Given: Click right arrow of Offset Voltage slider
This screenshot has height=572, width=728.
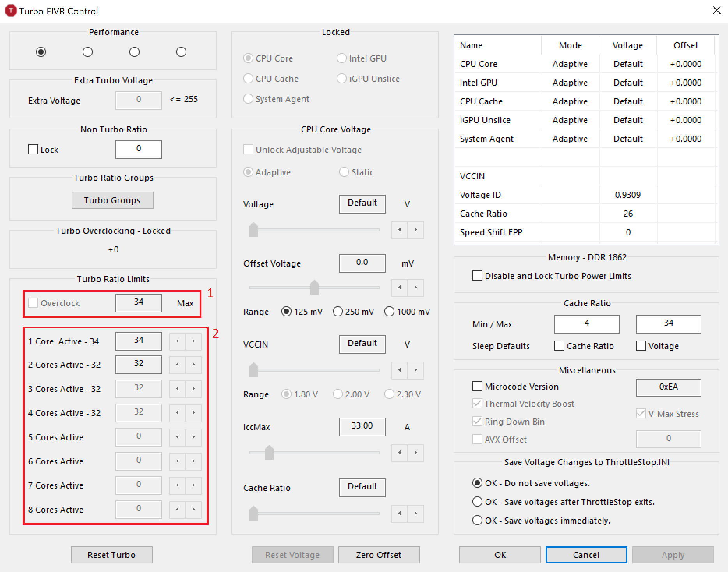Looking at the screenshot, I should point(416,288).
